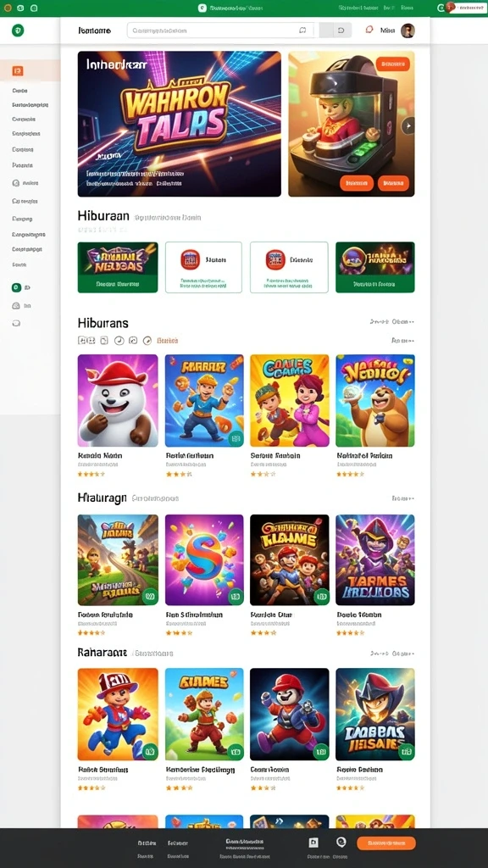Select the fifth text item in left sidebar
The height and width of the screenshot is (868, 488).
click(23, 149)
